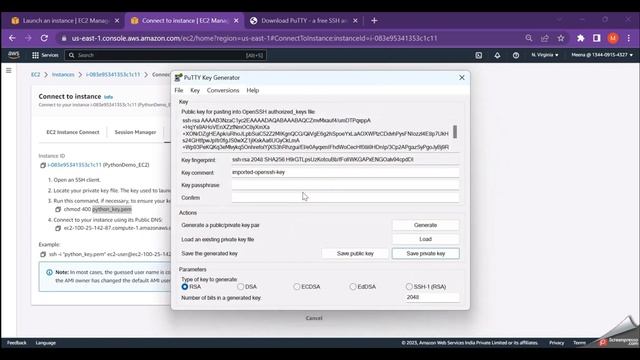Click the AWS search box
640x360 pixels.
(165, 55)
